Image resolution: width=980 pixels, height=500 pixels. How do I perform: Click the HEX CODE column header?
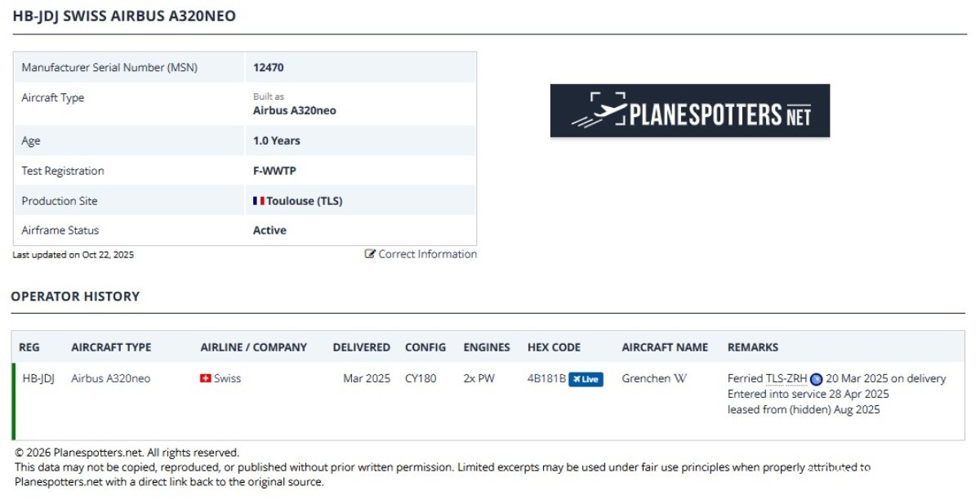tap(554, 347)
